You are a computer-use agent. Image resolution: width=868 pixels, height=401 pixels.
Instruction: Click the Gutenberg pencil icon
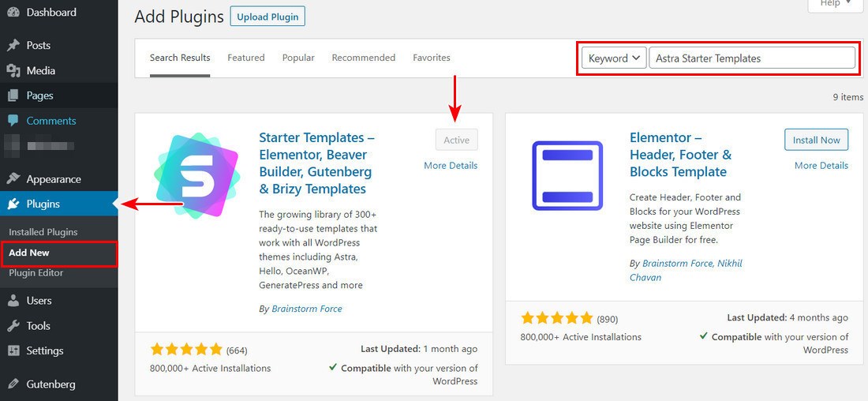click(13, 384)
